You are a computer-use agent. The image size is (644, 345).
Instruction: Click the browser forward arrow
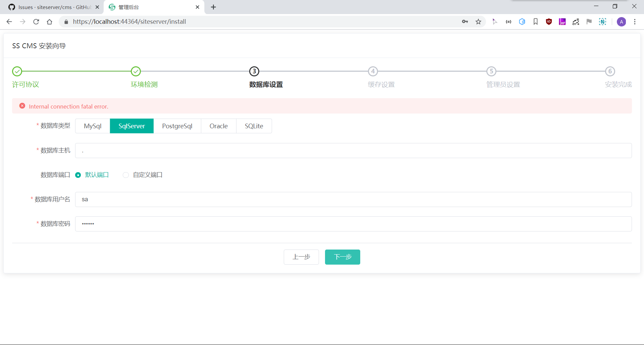click(x=22, y=22)
